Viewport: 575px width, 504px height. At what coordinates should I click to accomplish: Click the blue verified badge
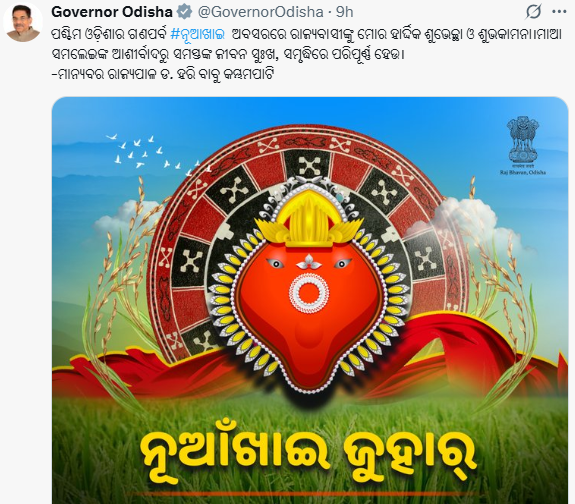(184, 12)
